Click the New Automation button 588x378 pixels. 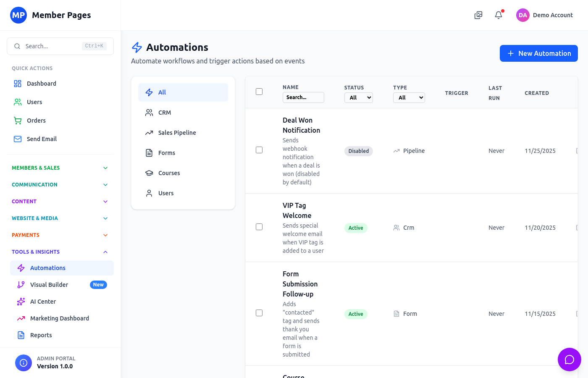coord(538,53)
